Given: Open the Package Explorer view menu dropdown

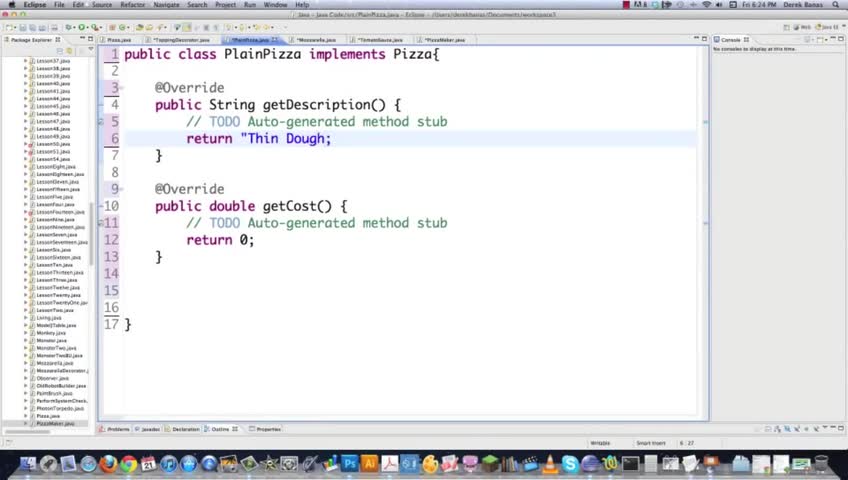Looking at the screenshot, I should point(90,50).
